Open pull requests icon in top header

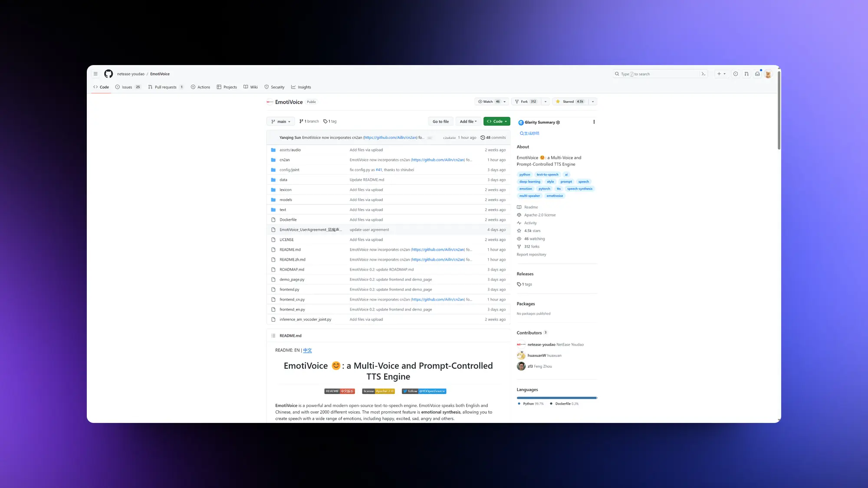pyautogui.click(x=746, y=74)
